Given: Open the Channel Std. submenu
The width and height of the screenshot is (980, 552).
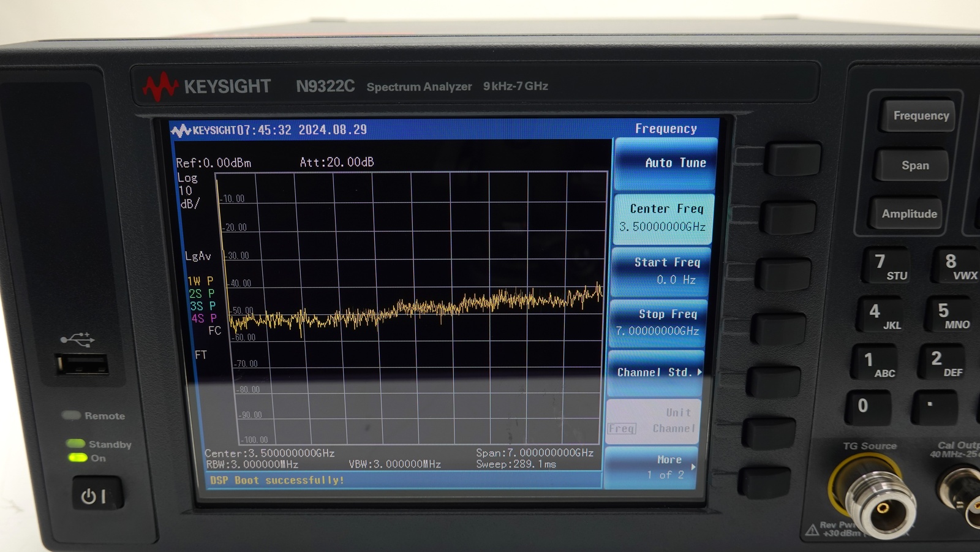Looking at the screenshot, I should click(655, 372).
